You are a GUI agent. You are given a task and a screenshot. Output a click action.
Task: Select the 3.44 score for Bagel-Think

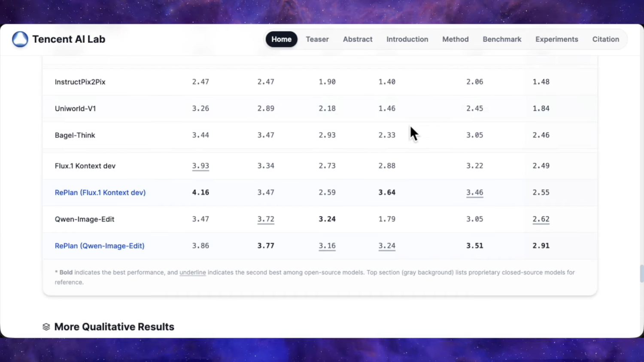(x=200, y=135)
